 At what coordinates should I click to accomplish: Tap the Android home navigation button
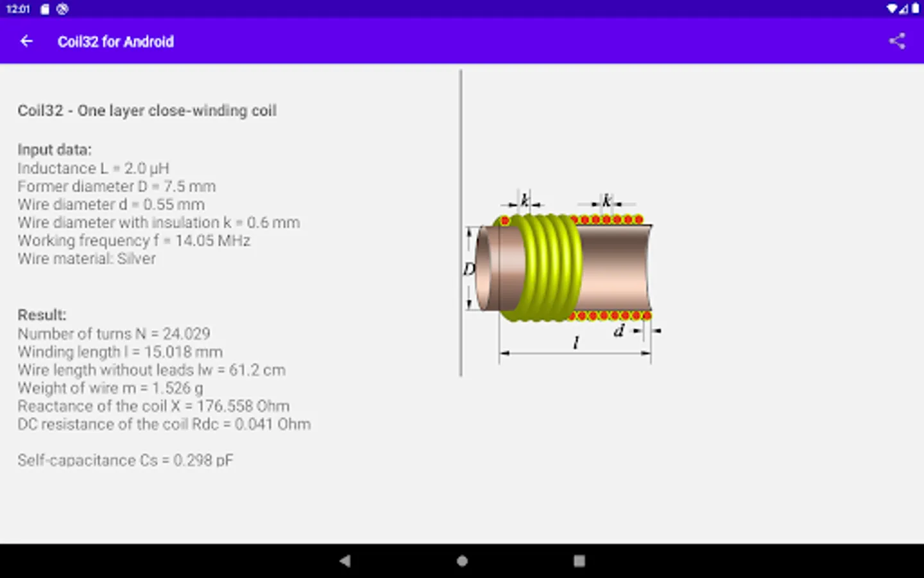tap(462, 561)
